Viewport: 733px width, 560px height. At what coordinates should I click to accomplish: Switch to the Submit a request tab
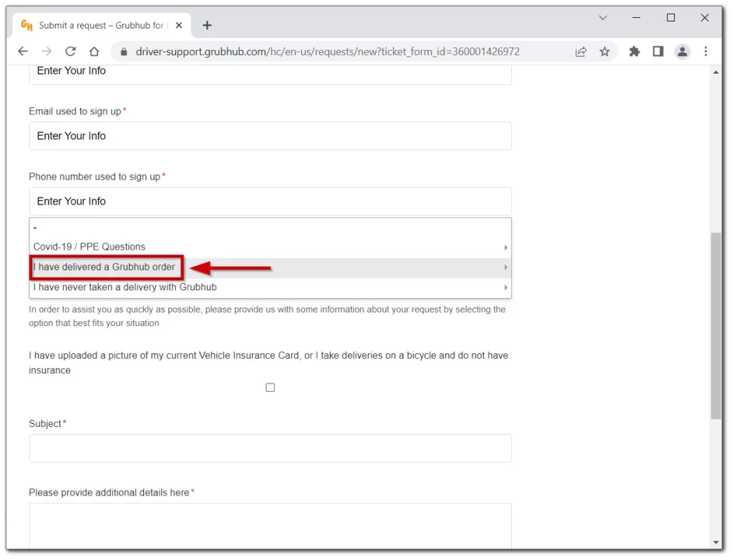(100, 24)
